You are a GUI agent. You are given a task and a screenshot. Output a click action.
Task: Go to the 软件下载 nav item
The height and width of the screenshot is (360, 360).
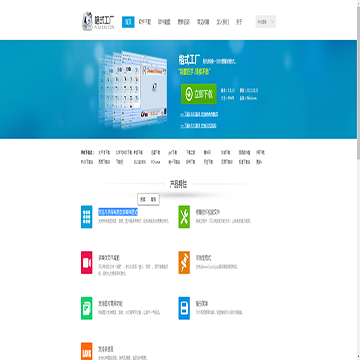[145, 22]
